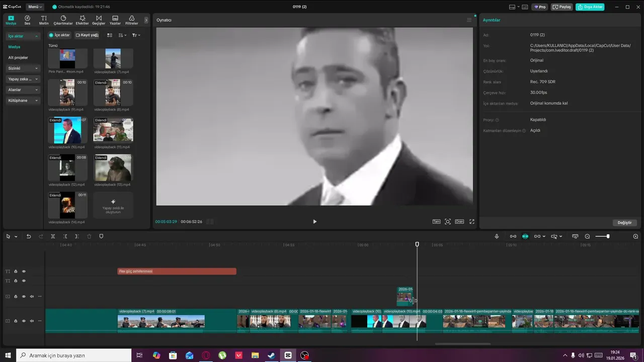Viewport: 644px width, 362px height.
Task: Click the Kayıt yap record button
Action: point(87,35)
